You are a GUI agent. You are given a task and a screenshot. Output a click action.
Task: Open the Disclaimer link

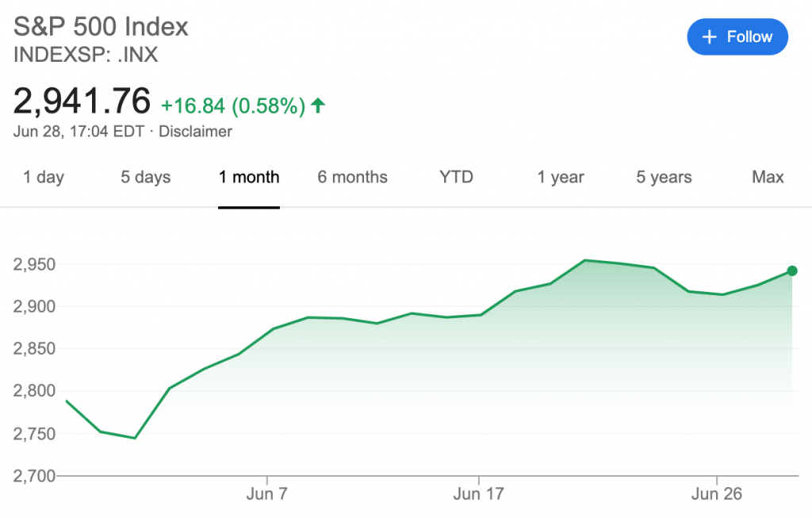point(195,132)
